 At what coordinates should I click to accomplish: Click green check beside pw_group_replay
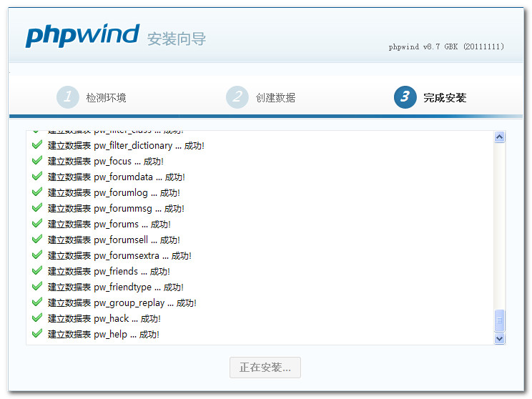37,302
